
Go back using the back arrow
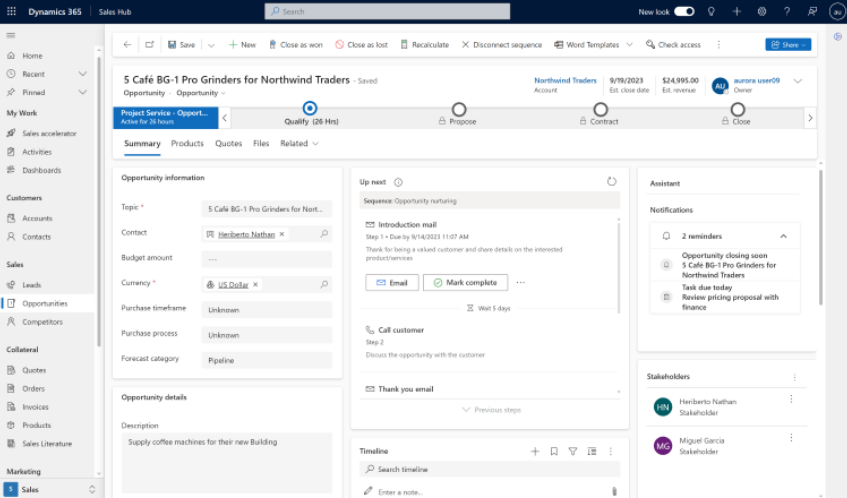127,45
